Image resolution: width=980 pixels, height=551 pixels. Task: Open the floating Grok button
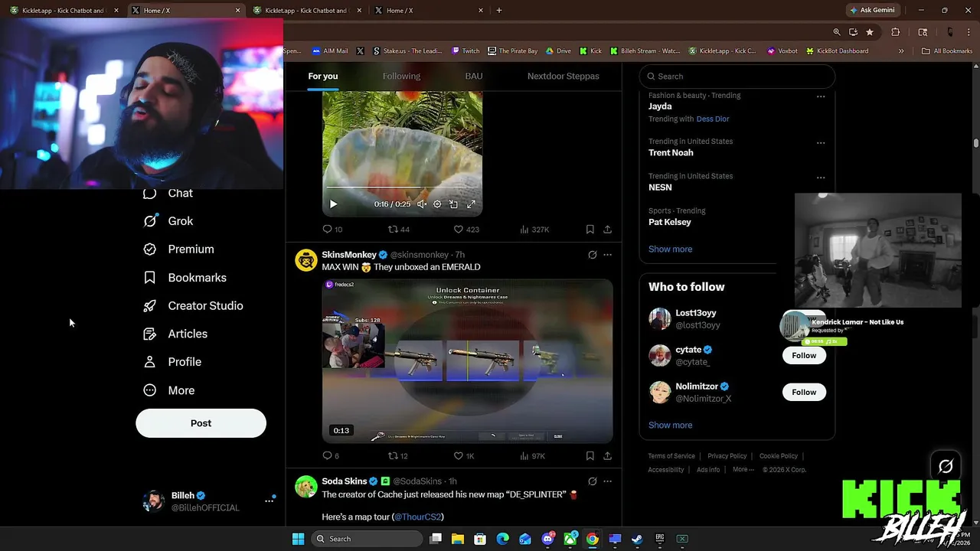[946, 466]
